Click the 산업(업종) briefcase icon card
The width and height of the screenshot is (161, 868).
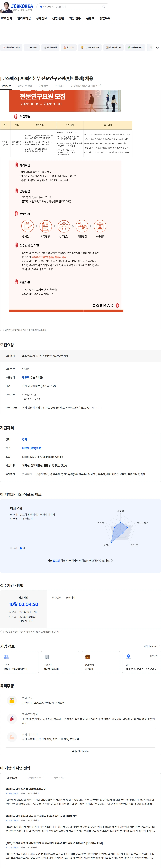pyautogui.click(x=101, y=662)
